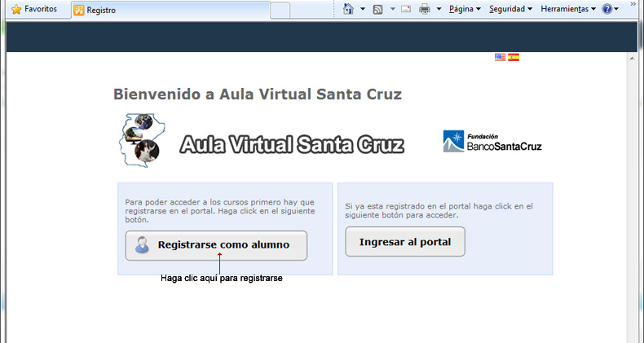The height and width of the screenshot is (343, 644).
Task: Click the Registrarse como alumno button
Action: pyautogui.click(x=216, y=245)
